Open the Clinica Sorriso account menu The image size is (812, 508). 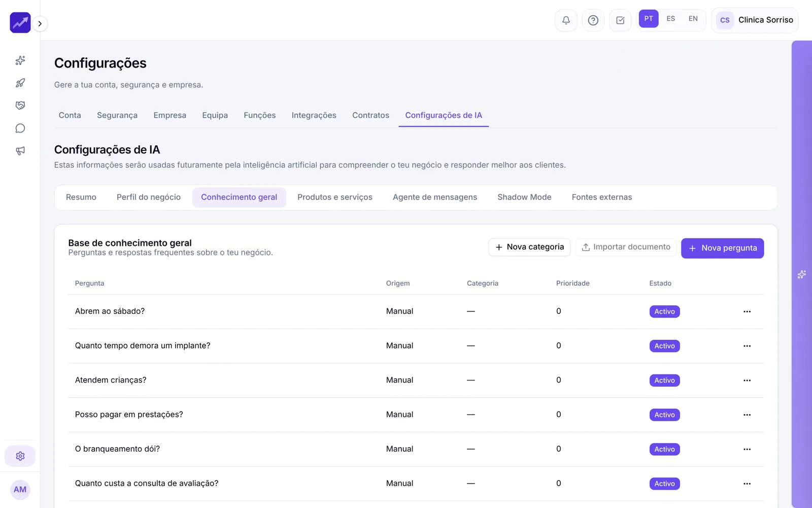[755, 20]
